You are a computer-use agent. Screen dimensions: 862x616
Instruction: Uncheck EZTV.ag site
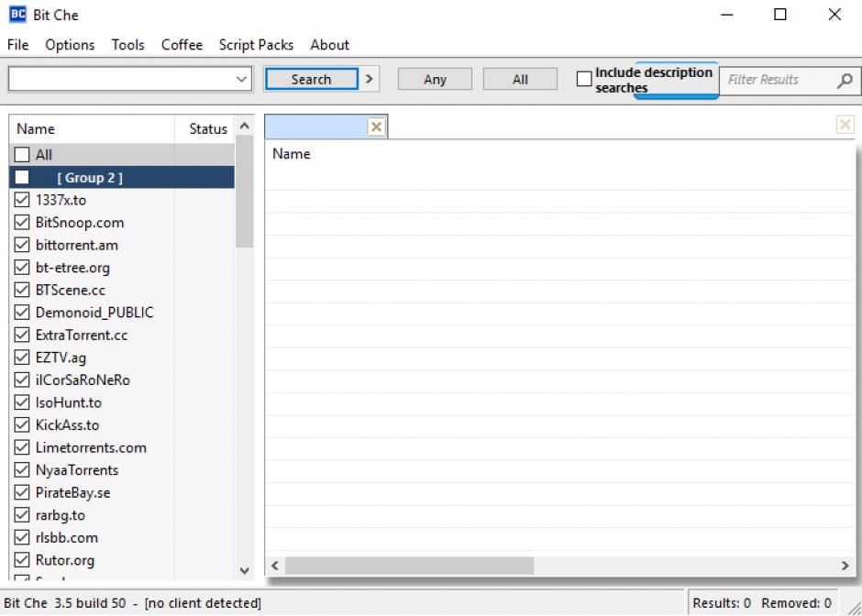22,357
